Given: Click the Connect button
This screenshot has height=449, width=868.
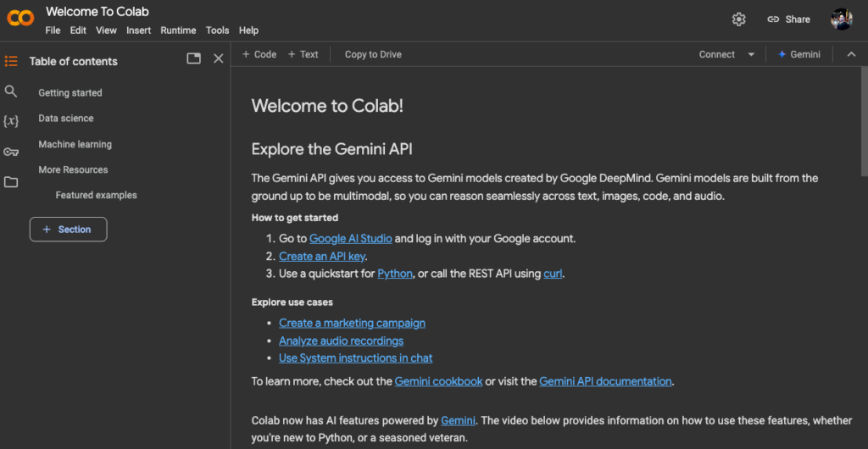Looking at the screenshot, I should (717, 54).
